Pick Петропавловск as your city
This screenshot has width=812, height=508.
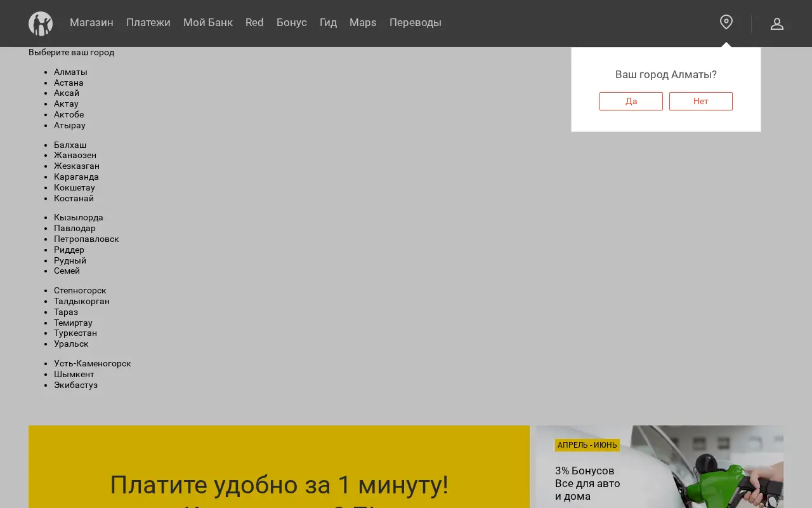[86, 239]
